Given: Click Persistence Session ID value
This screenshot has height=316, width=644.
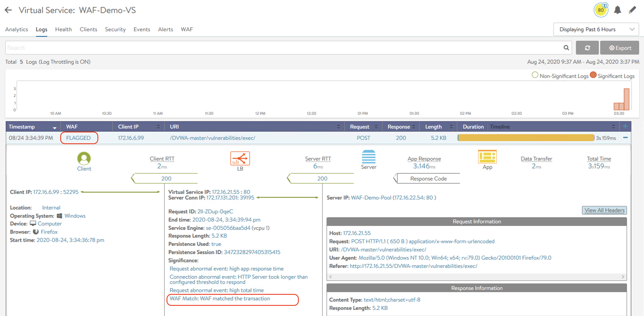Looking at the screenshot, I should [x=252, y=252].
